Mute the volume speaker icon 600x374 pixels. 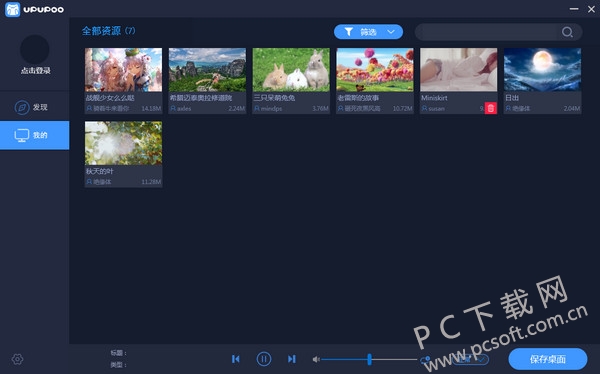click(316, 359)
